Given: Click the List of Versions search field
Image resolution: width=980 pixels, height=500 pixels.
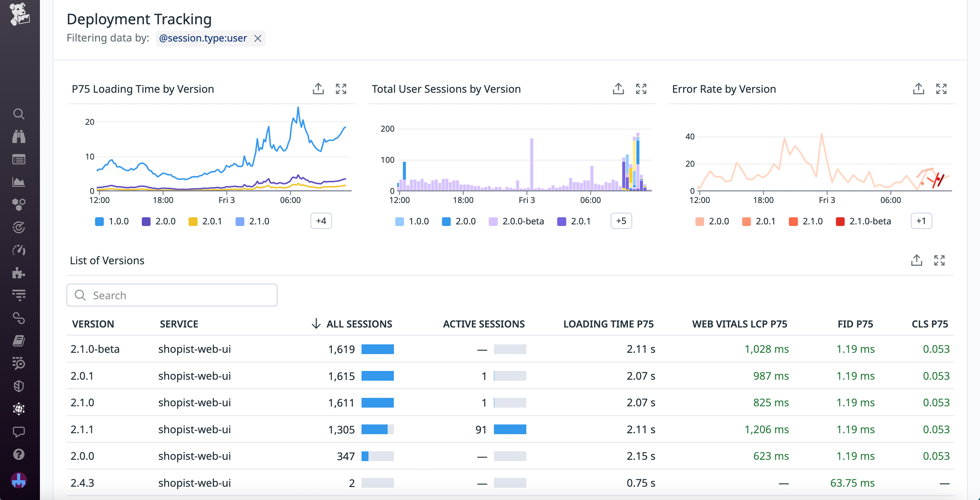Looking at the screenshot, I should (172, 295).
